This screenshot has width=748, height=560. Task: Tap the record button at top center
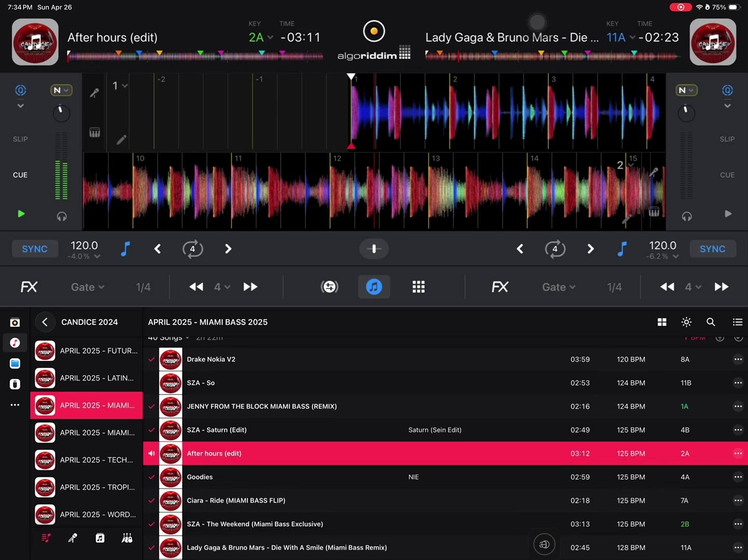[373, 31]
